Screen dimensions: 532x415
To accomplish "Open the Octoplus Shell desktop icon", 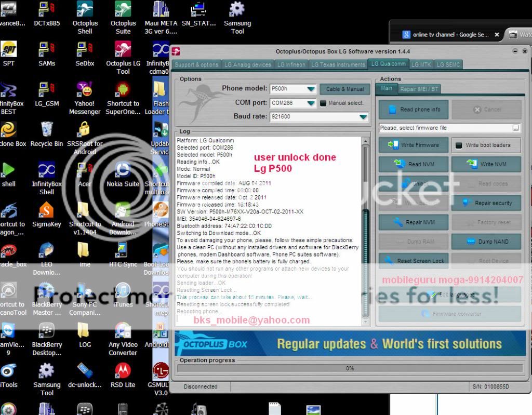I will pyautogui.click(x=85, y=18).
